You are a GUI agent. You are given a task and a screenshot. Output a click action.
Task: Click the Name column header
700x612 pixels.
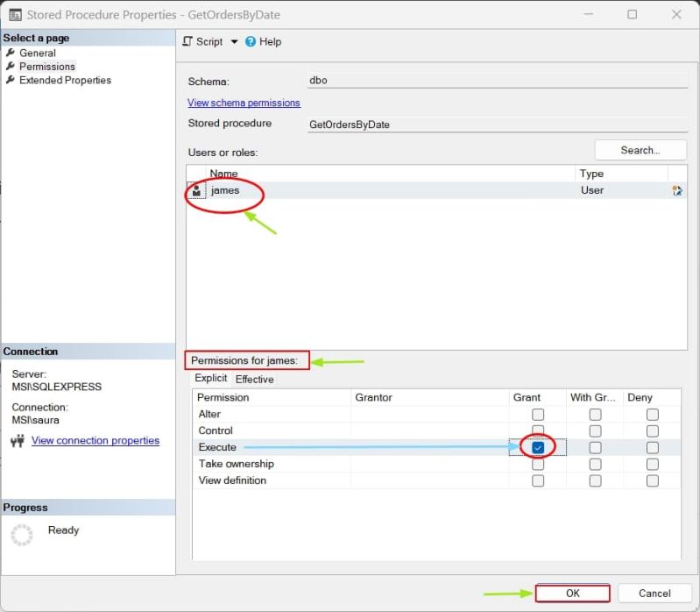(x=390, y=174)
